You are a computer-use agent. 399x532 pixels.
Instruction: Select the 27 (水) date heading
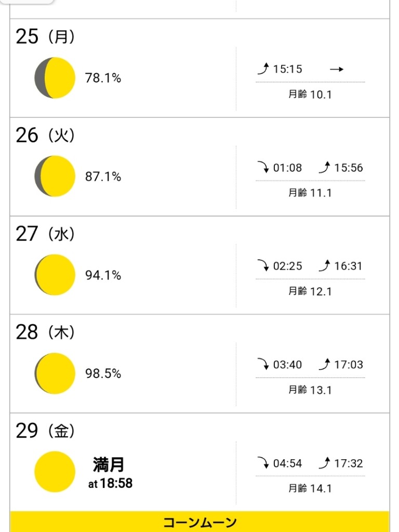click(45, 234)
